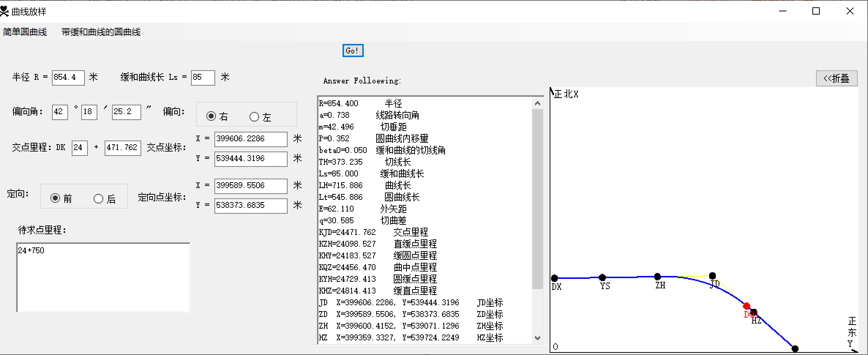Click the DX point on the plot
This screenshot has width=868, height=355.
[554, 278]
